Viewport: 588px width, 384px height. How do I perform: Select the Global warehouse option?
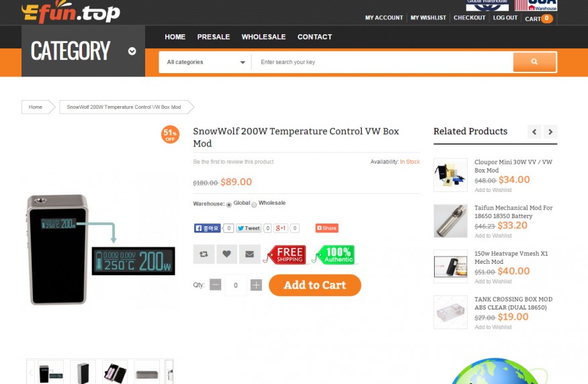(x=228, y=205)
